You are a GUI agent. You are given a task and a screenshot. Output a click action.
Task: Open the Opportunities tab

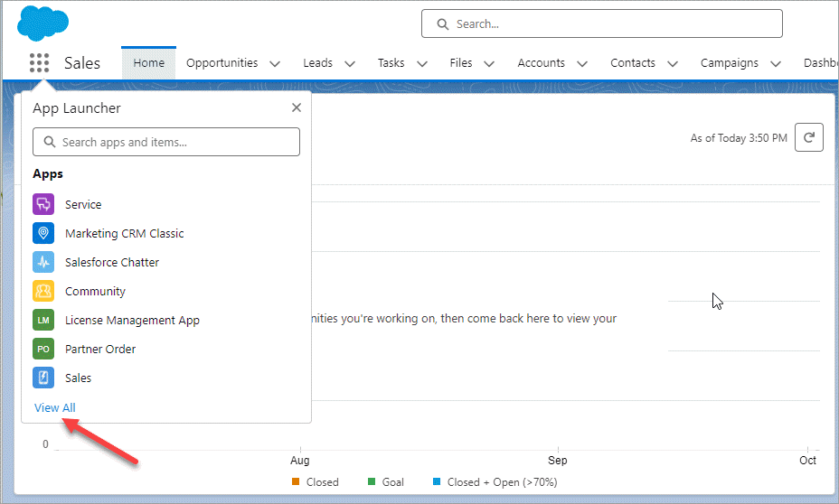pos(222,62)
